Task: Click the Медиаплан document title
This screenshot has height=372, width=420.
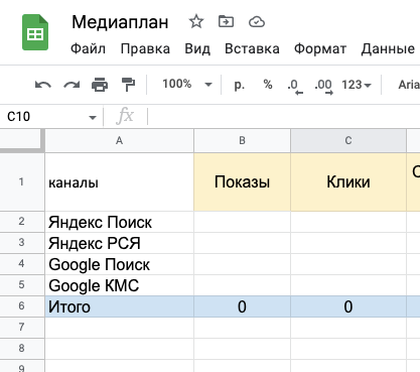Action: pos(120,22)
